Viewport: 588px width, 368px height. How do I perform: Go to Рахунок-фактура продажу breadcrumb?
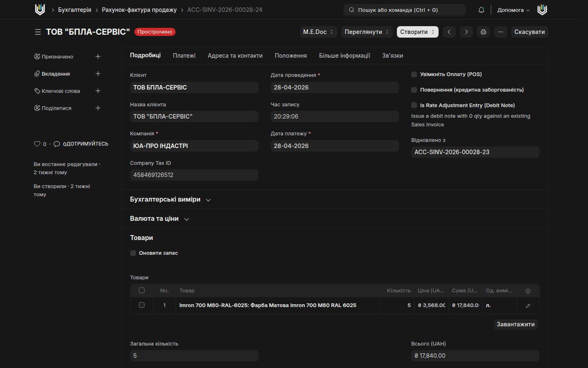(x=139, y=10)
